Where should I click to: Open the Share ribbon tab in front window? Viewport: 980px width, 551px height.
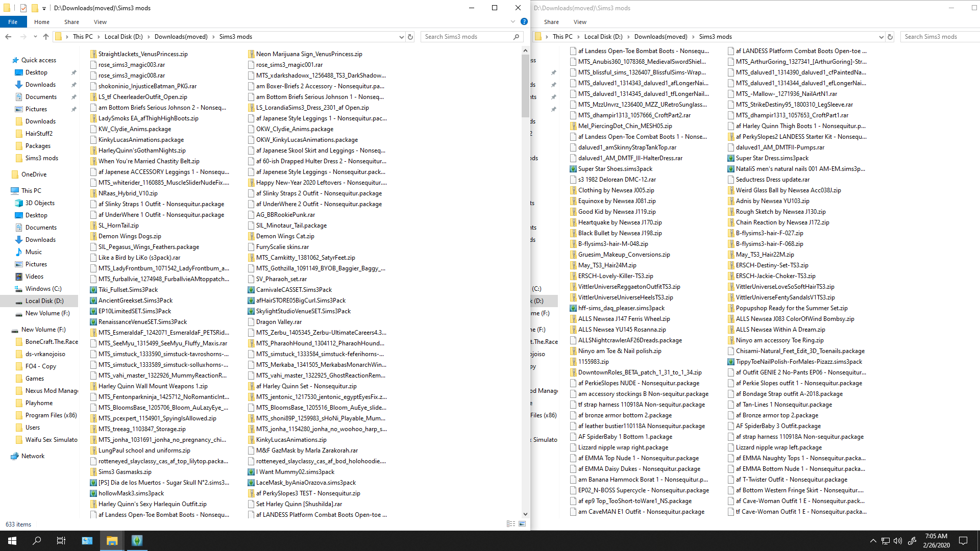click(x=71, y=22)
